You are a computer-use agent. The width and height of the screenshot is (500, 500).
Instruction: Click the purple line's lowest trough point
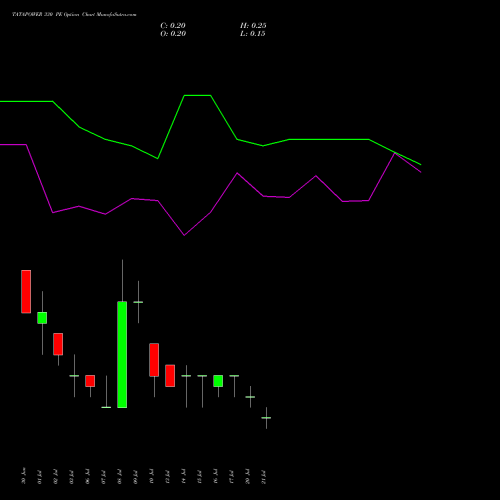click(184, 235)
